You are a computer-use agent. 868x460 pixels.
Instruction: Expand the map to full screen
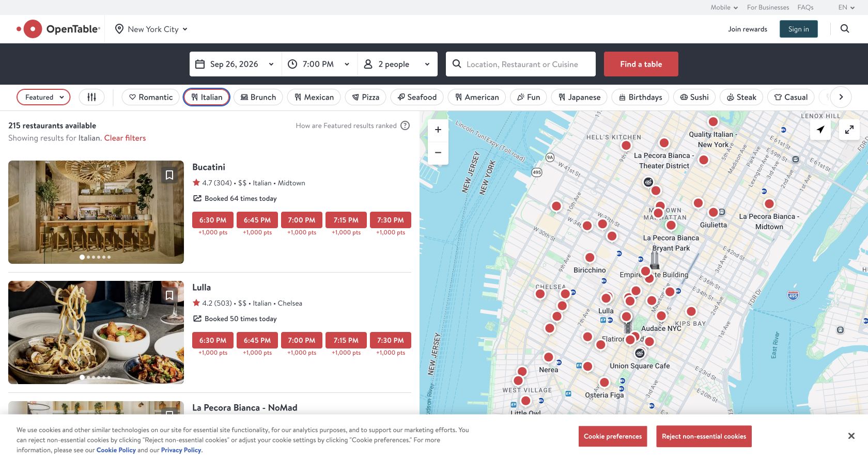849,130
